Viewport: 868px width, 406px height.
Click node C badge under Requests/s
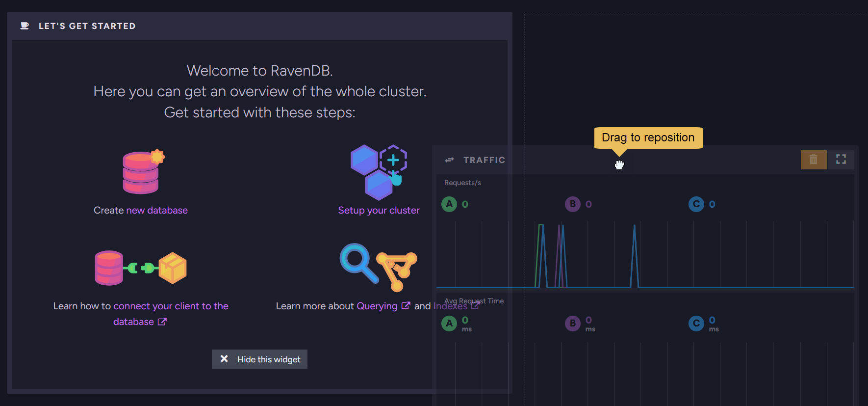click(696, 204)
